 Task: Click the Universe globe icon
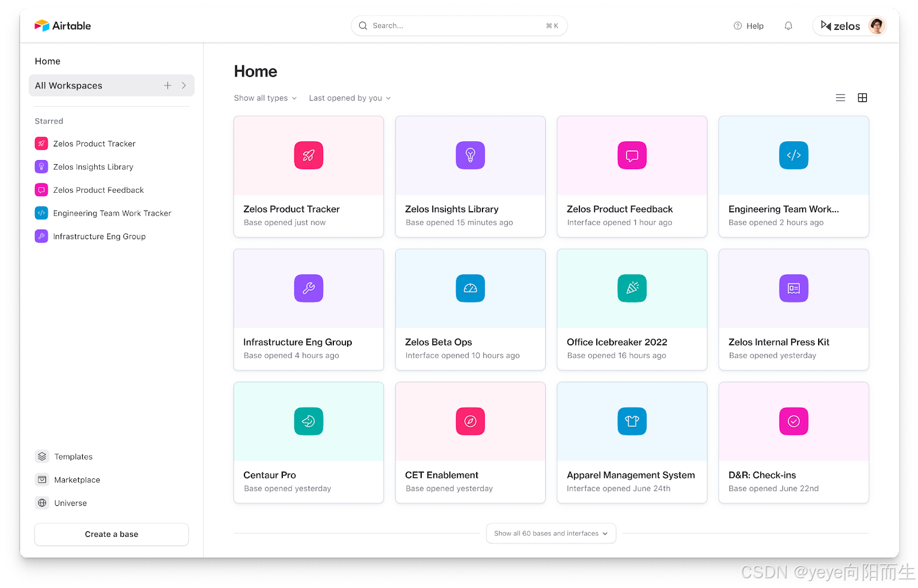pos(42,503)
